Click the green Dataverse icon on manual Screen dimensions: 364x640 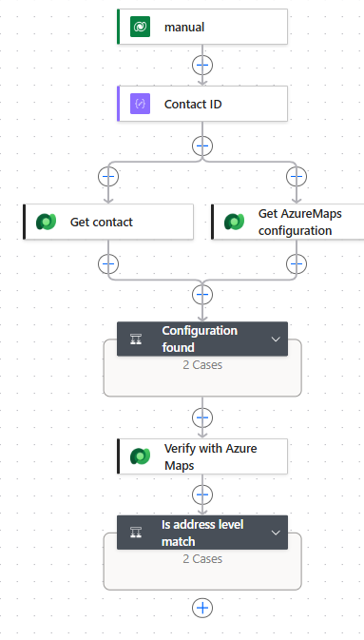pos(140,27)
